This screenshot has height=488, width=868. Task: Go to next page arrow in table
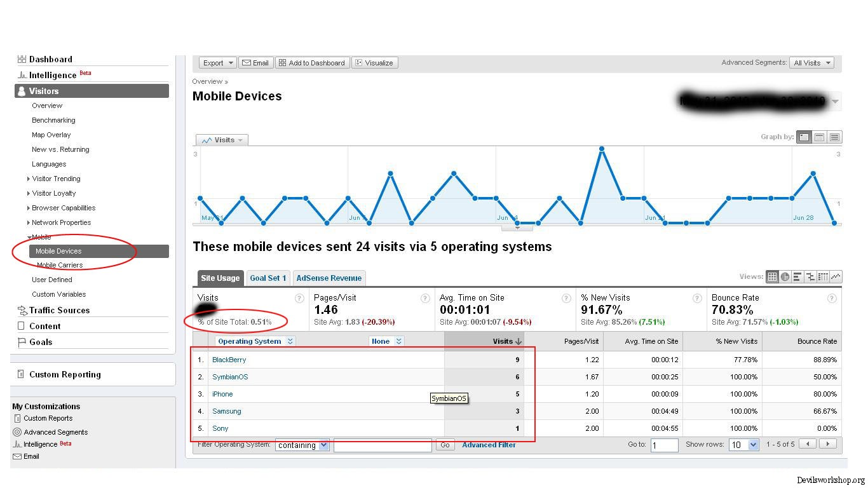827,444
